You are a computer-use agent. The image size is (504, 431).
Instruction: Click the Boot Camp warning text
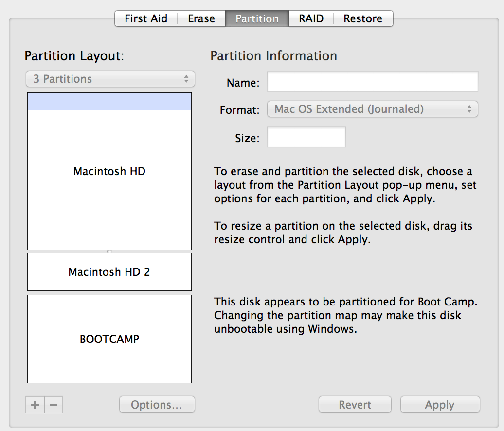[x=346, y=315]
